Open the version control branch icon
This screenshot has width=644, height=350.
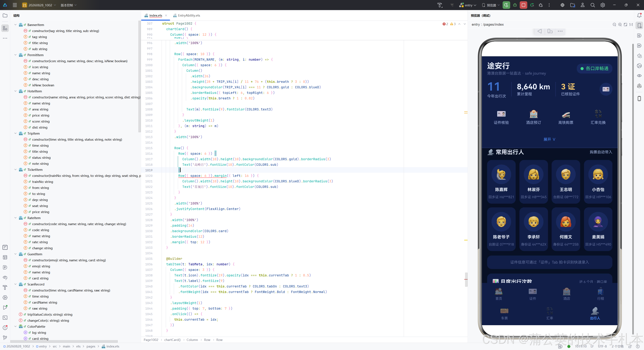(x=5, y=337)
